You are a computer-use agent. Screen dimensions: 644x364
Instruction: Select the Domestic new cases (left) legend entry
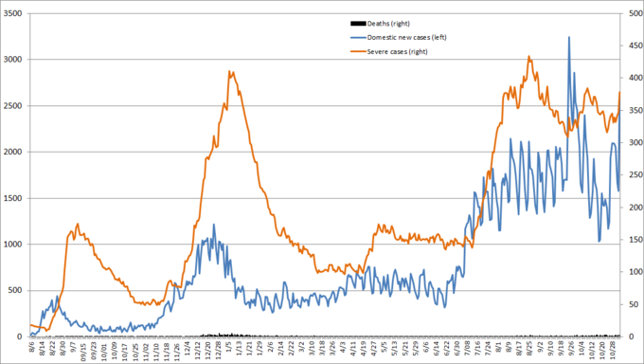tap(399, 37)
